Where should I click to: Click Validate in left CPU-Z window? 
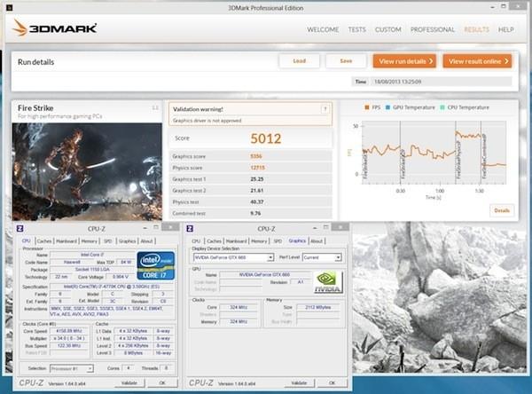[129, 382]
